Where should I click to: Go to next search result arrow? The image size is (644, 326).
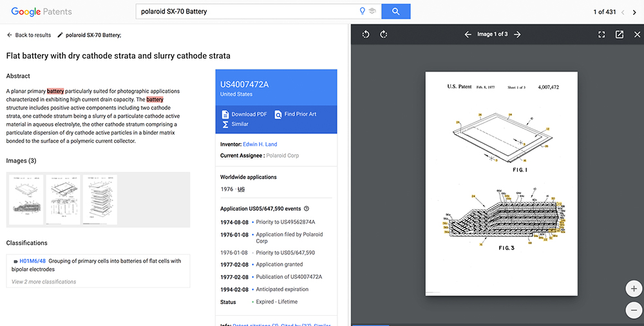click(x=634, y=12)
